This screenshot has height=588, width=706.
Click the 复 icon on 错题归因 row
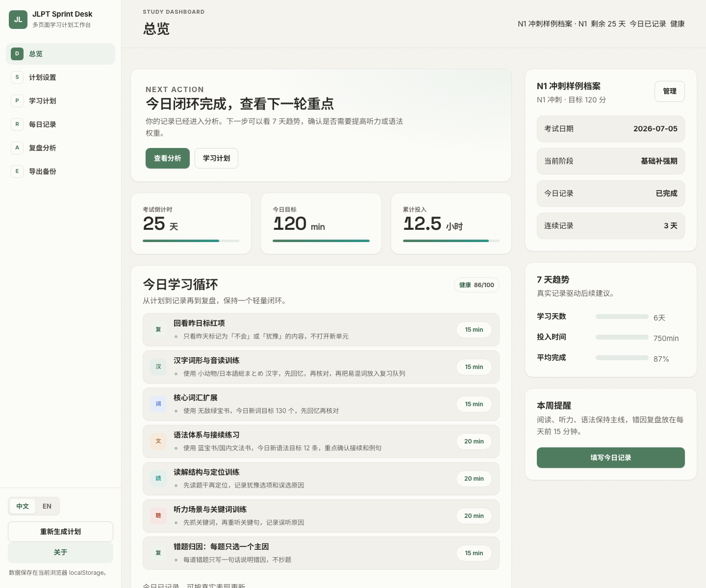(x=158, y=553)
